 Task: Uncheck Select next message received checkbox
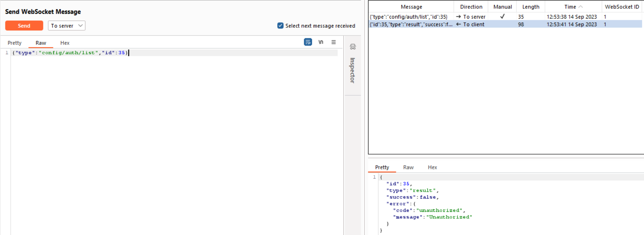click(x=280, y=26)
